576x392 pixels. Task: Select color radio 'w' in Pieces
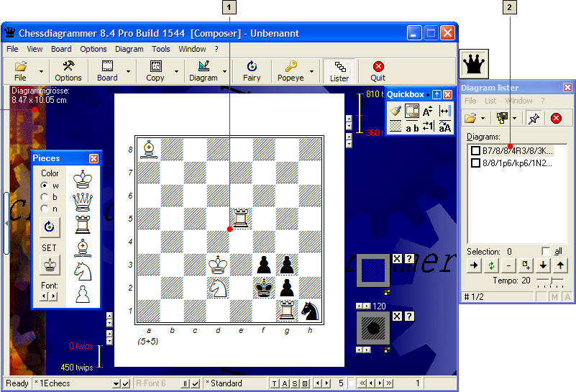(45, 186)
